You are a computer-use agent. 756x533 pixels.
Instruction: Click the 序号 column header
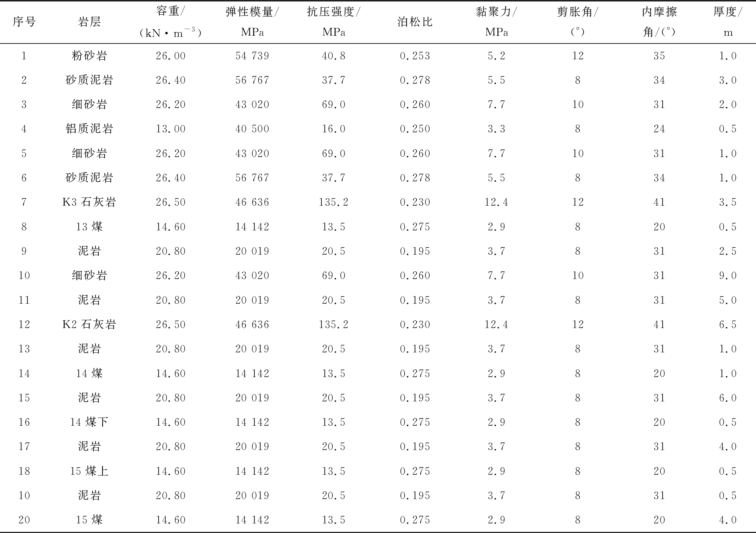24,22
